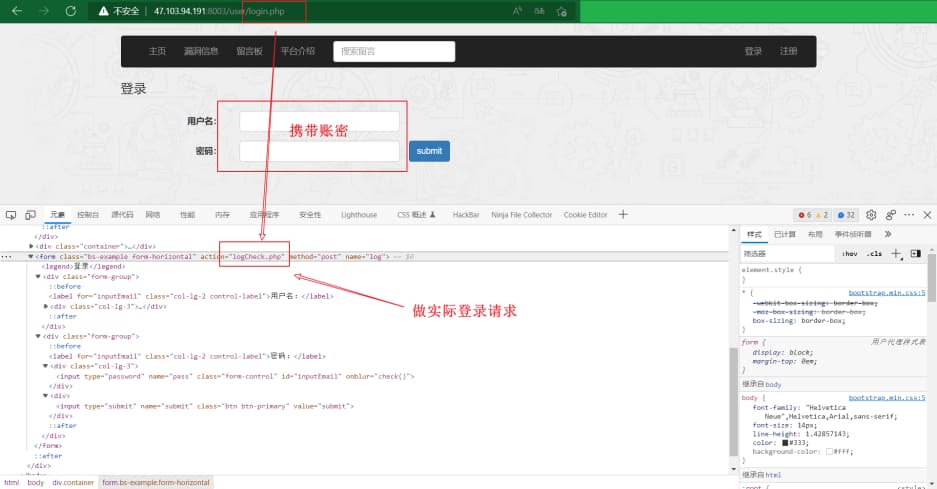Screen dimensions: 937x489
Task: Open the 源代码 sources tab
Action: (123, 215)
